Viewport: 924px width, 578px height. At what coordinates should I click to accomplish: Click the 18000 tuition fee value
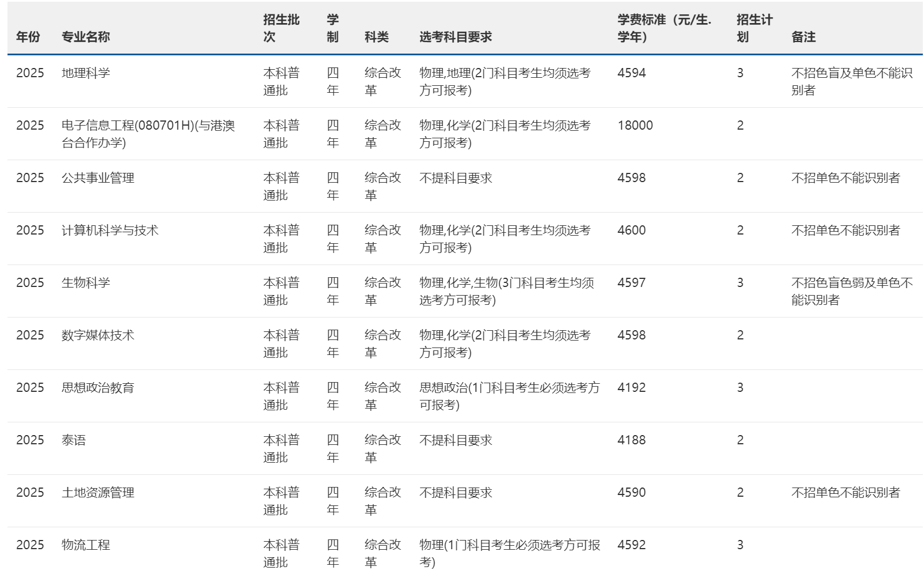635,126
